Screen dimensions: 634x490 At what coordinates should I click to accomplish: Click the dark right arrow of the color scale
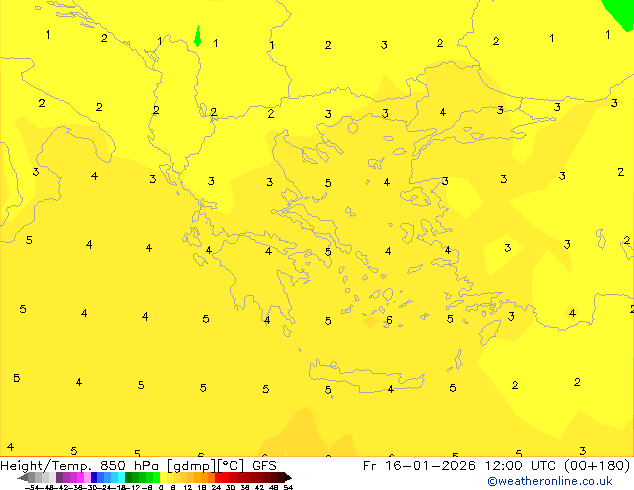[x=288, y=478]
